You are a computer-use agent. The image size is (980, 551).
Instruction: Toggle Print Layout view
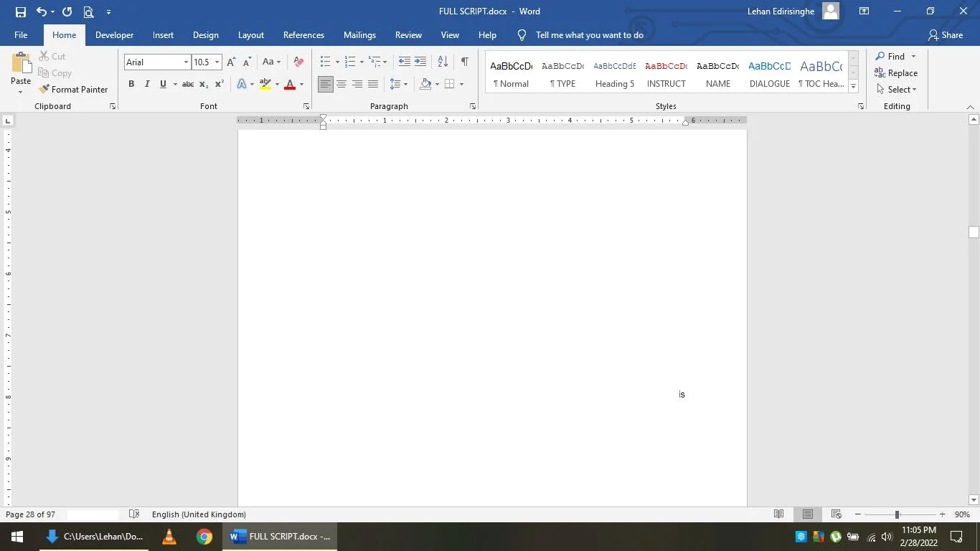(808, 514)
